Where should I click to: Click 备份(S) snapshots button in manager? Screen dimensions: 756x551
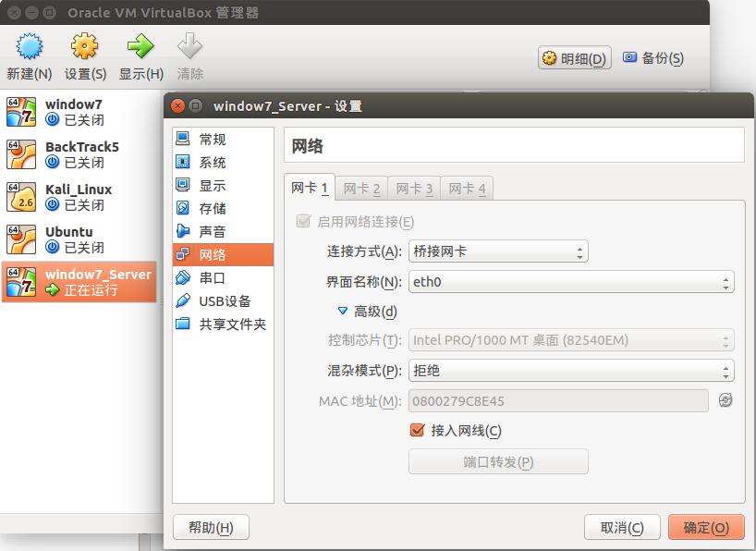click(x=653, y=58)
